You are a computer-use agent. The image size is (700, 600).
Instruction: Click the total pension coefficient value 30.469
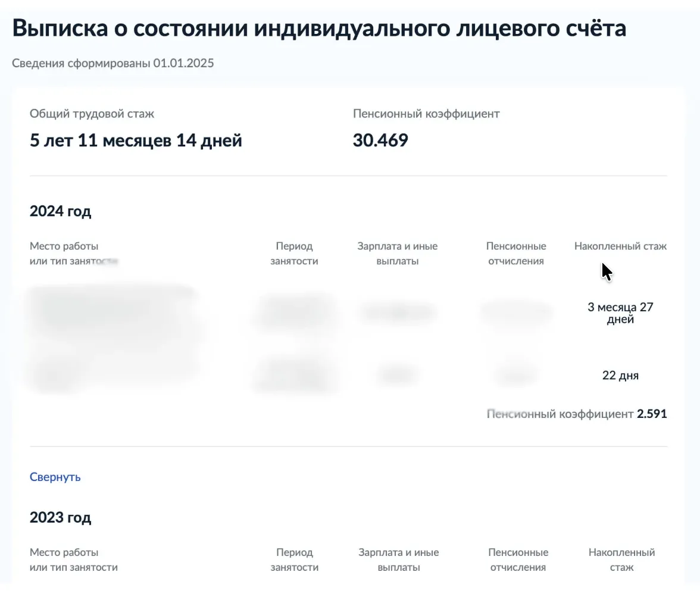(x=380, y=140)
